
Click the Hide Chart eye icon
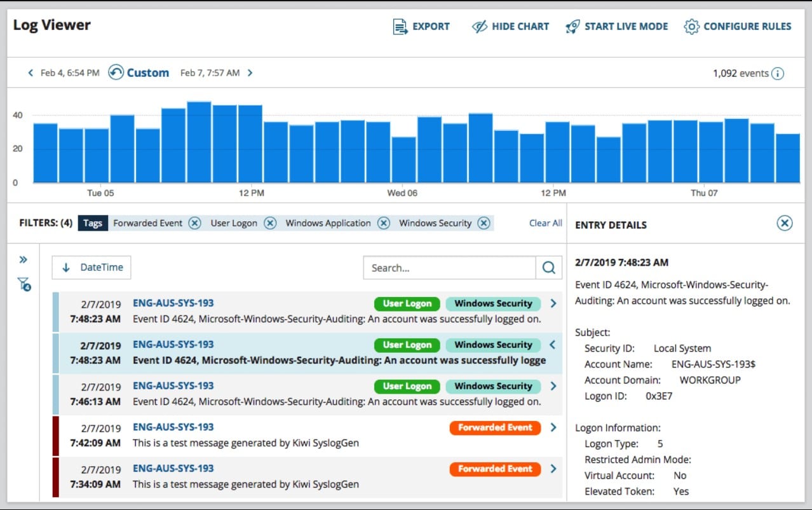(x=480, y=27)
